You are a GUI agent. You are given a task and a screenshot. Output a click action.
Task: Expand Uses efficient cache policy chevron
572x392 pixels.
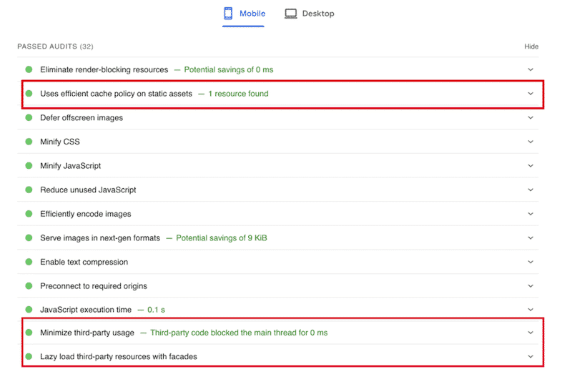point(531,94)
